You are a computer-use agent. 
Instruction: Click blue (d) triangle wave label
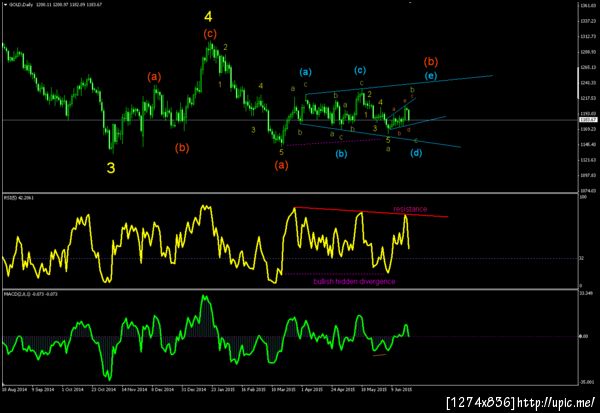[416, 153]
